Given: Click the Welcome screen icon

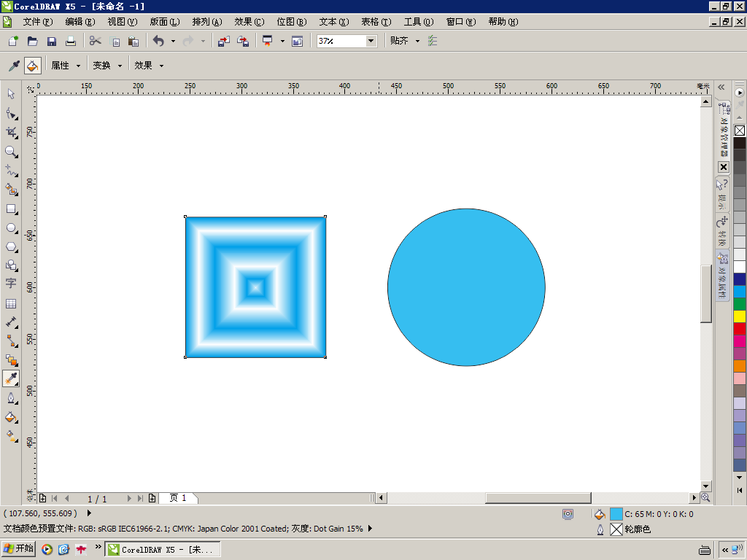Looking at the screenshot, I should click(298, 42).
